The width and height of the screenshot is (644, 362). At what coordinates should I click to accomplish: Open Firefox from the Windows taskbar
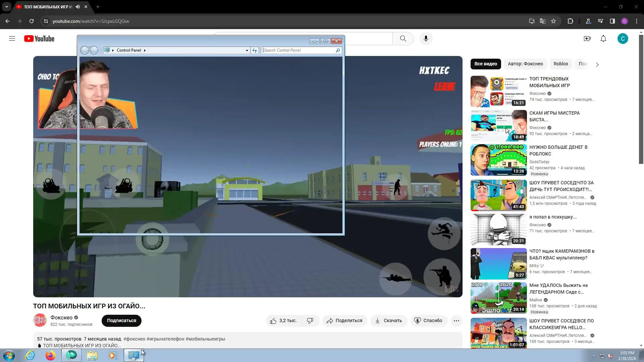coord(51,355)
